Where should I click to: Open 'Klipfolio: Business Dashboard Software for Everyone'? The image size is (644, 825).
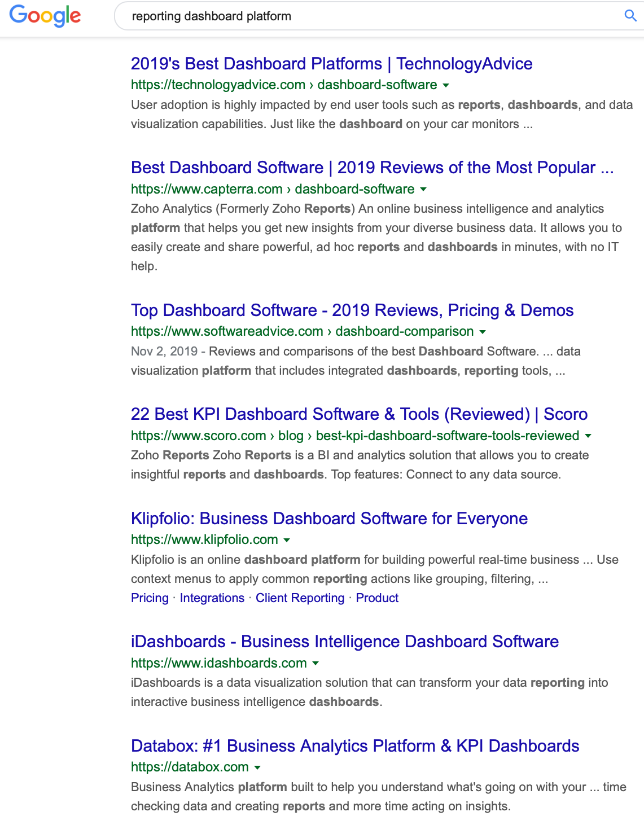pyautogui.click(x=330, y=519)
